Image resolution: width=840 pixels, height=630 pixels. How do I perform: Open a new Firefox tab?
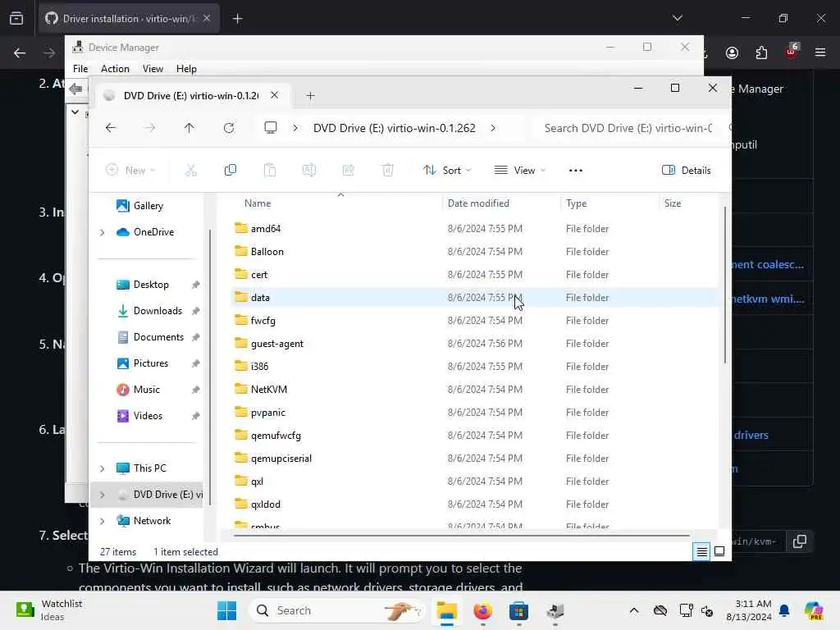[238, 19]
